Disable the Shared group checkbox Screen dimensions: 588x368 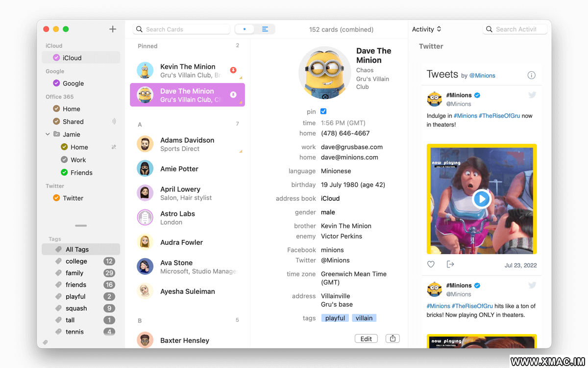click(56, 122)
